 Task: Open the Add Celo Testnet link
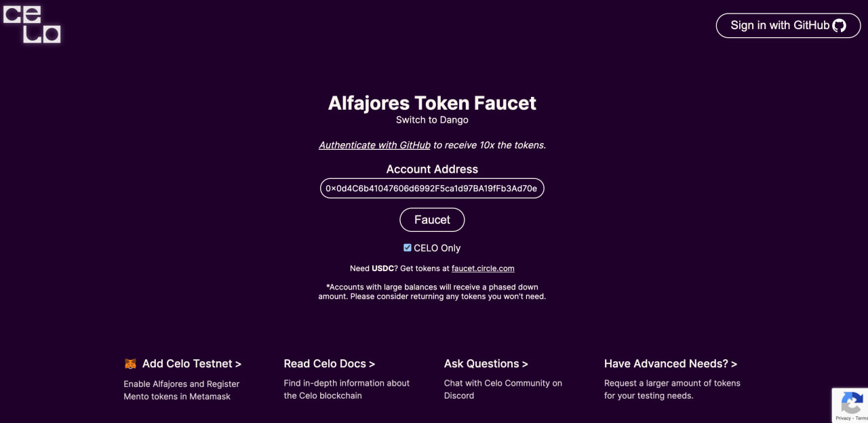187,363
